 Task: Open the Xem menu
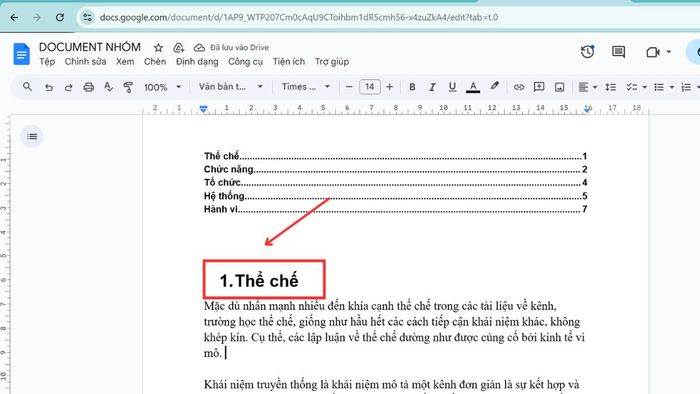[x=125, y=62]
